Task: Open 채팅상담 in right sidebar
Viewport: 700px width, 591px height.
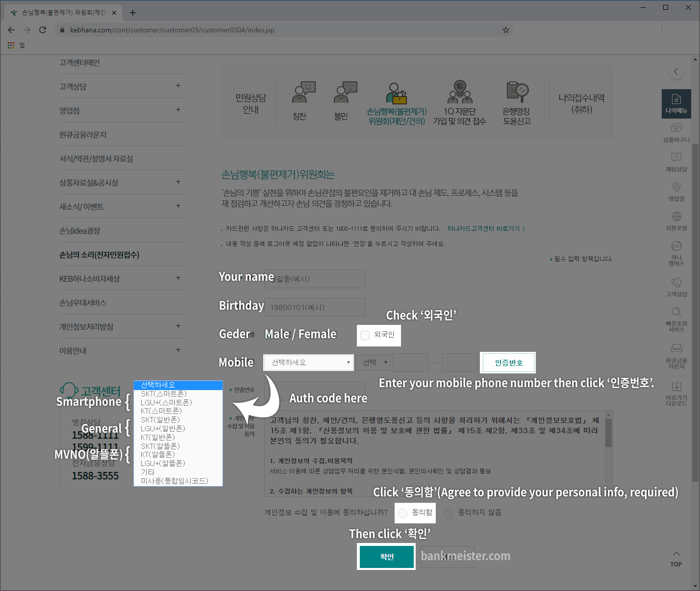Action: click(676, 162)
